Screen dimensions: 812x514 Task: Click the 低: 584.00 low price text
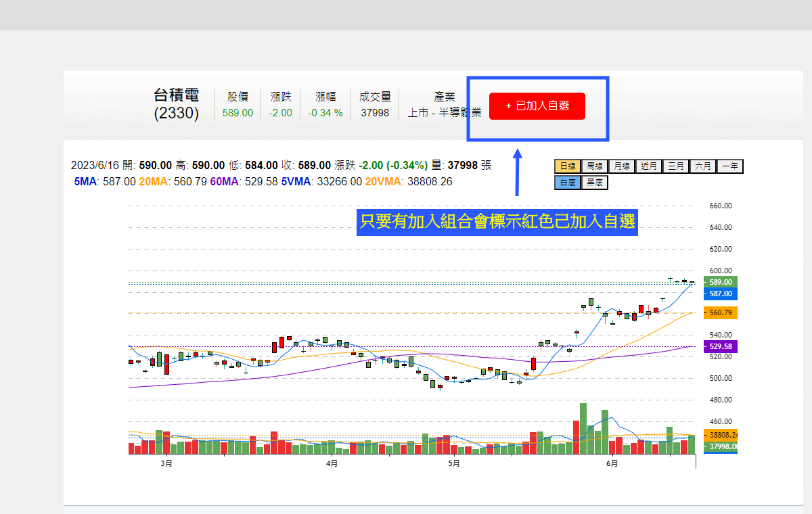(254, 165)
